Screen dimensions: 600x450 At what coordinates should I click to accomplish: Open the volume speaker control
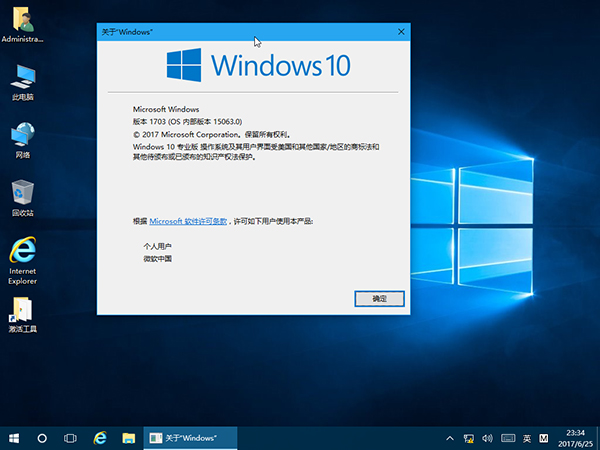tap(487, 438)
